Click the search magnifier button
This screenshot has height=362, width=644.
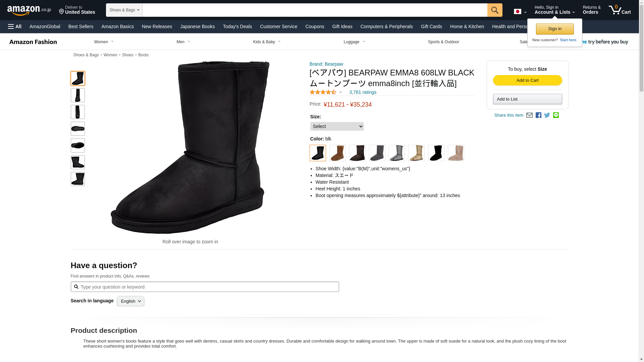click(x=495, y=10)
